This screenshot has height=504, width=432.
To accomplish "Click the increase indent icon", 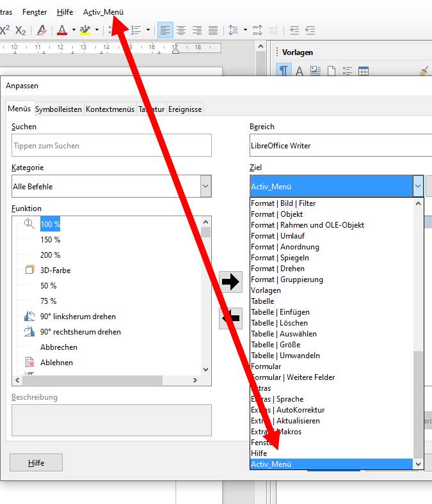I will (x=294, y=30).
